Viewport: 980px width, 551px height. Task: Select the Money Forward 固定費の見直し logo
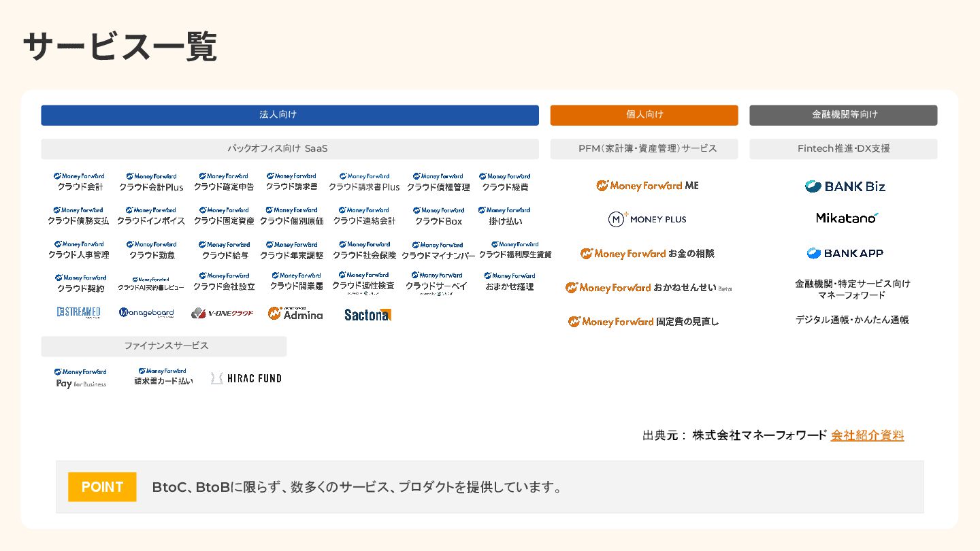click(644, 322)
